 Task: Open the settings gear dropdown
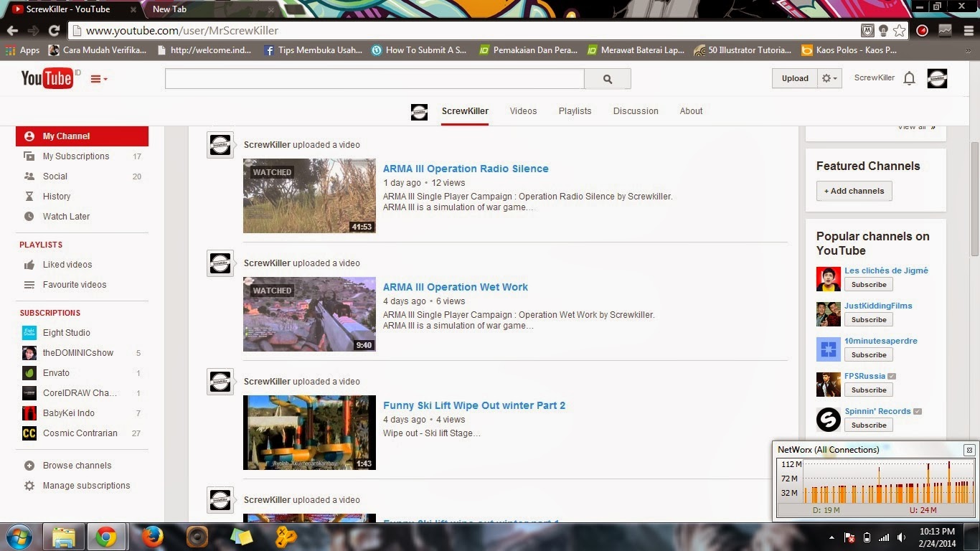829,78
